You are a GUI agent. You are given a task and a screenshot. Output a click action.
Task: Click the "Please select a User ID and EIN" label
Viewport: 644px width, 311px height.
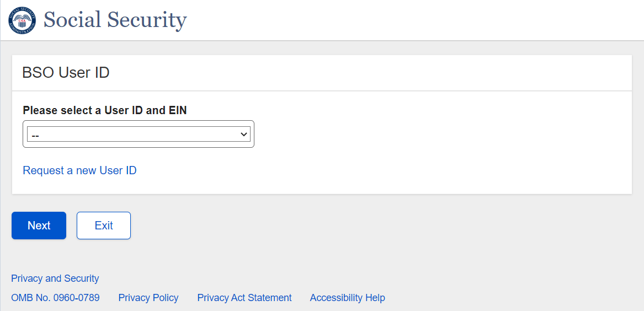coord(105,110)
